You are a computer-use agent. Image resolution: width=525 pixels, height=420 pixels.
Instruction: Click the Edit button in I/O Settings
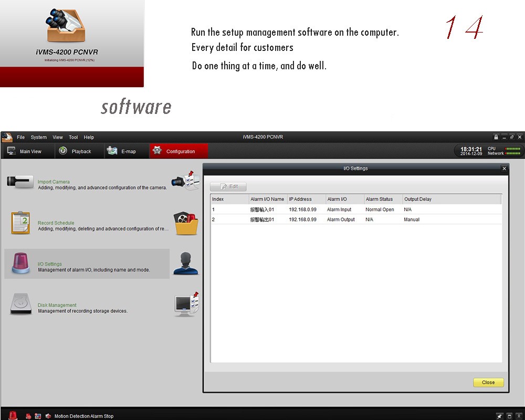[x=228, y=186]
